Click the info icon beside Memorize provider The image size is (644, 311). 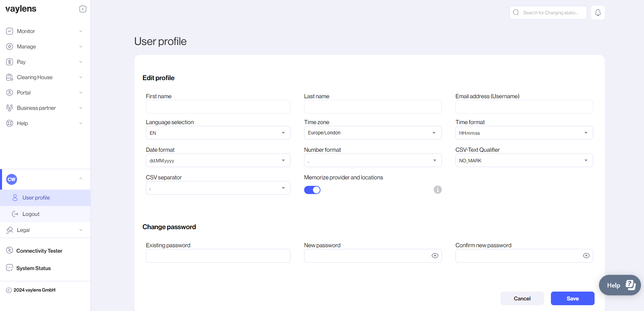[437, 190]
